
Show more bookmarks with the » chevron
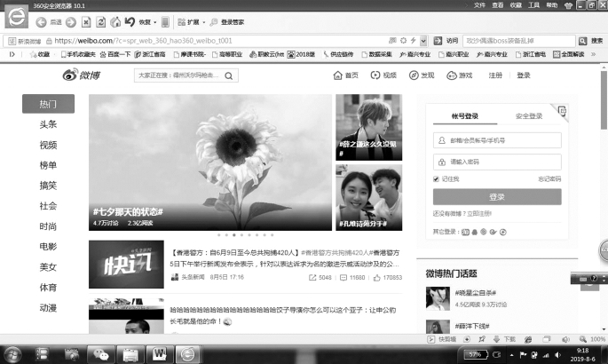pos(593,54)
